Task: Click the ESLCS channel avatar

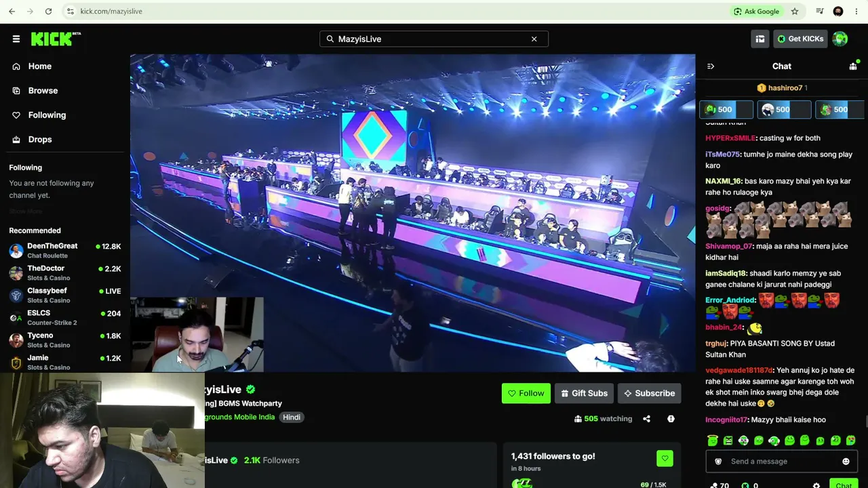Action: [16, 318]
